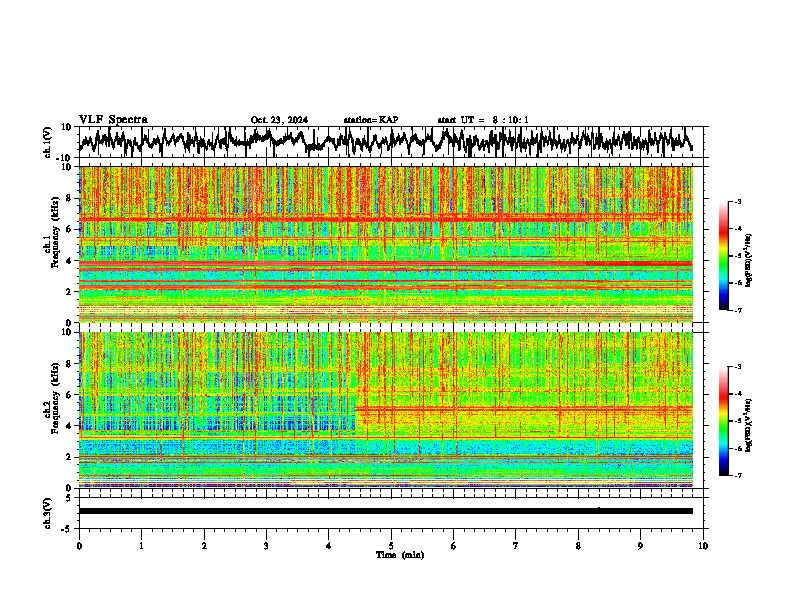Click the date 'Oct. 23, 2024'
This screenshot has height=612, width=792.
279,120
